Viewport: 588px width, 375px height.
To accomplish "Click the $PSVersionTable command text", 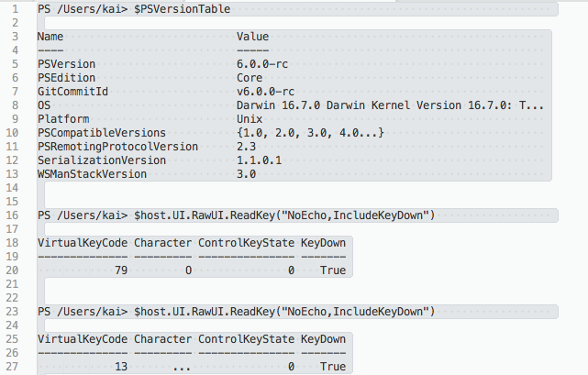I will coord(182,8).
